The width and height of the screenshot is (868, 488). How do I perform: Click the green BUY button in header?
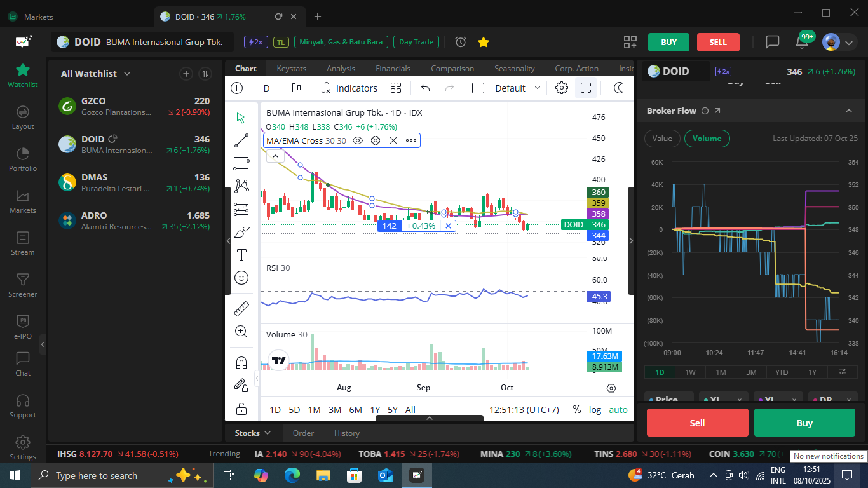[668, 42]
